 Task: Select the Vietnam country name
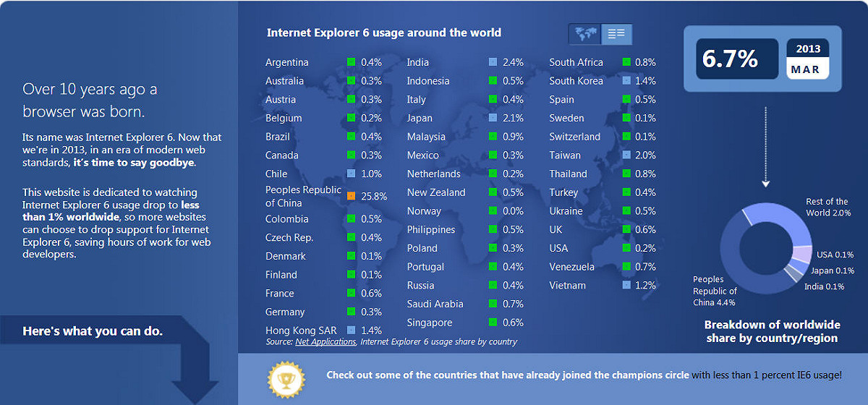[x=568, y=285]
